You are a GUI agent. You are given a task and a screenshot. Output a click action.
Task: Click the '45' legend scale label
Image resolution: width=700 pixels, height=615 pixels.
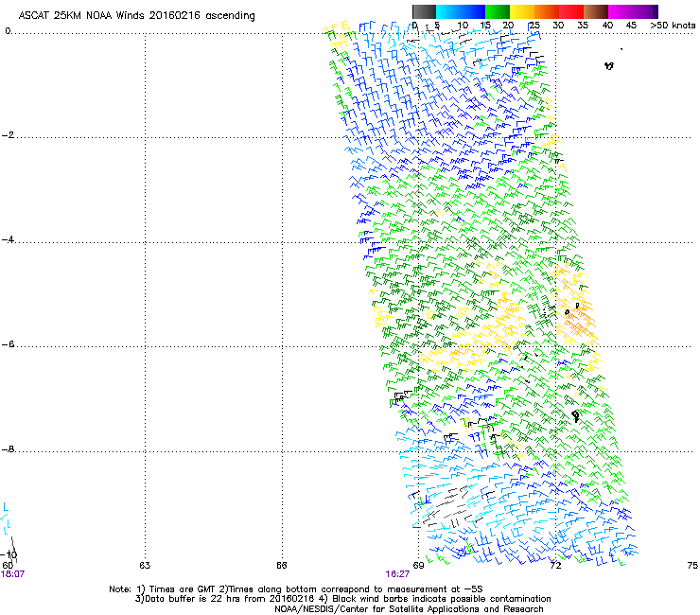(x=631, y=26)
